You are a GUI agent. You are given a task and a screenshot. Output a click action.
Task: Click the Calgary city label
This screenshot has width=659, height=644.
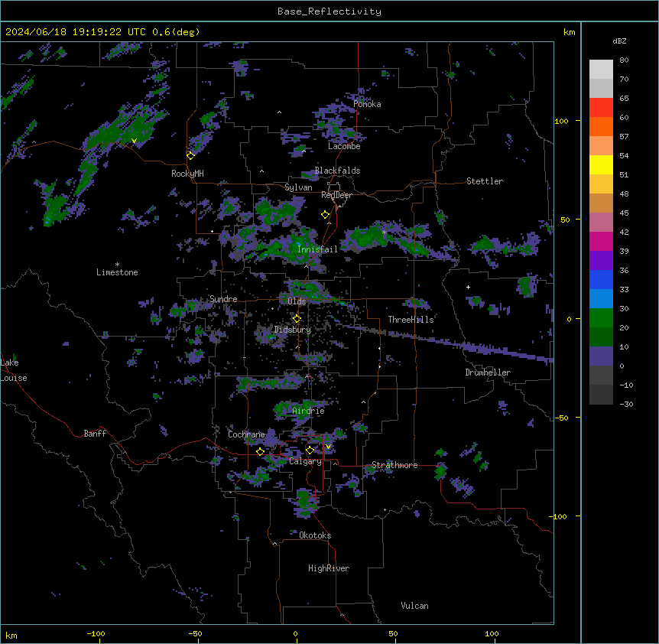pos(306,461)
